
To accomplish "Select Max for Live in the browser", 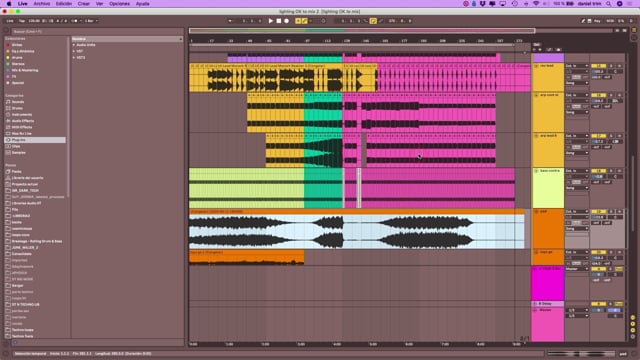I will click(x=21, y=133).
